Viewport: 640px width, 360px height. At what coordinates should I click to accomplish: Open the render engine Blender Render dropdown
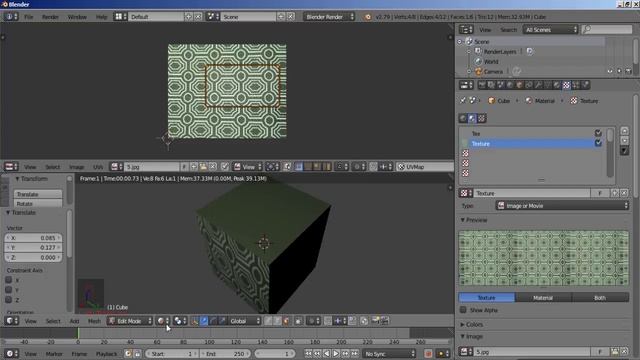(x=329, y=17)
